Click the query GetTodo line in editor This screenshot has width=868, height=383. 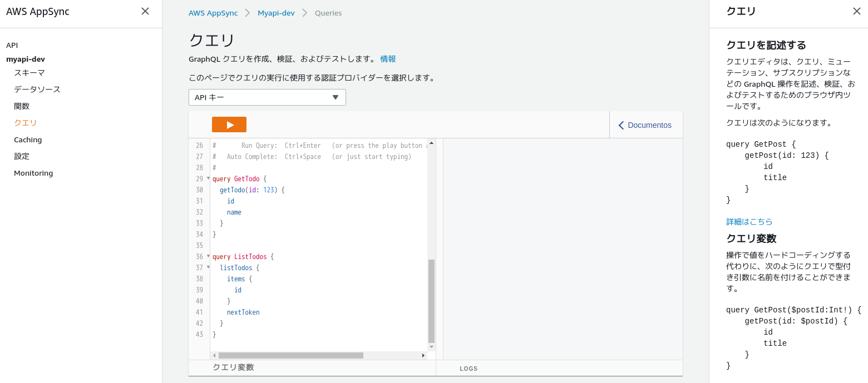click(x=240, y=178)
